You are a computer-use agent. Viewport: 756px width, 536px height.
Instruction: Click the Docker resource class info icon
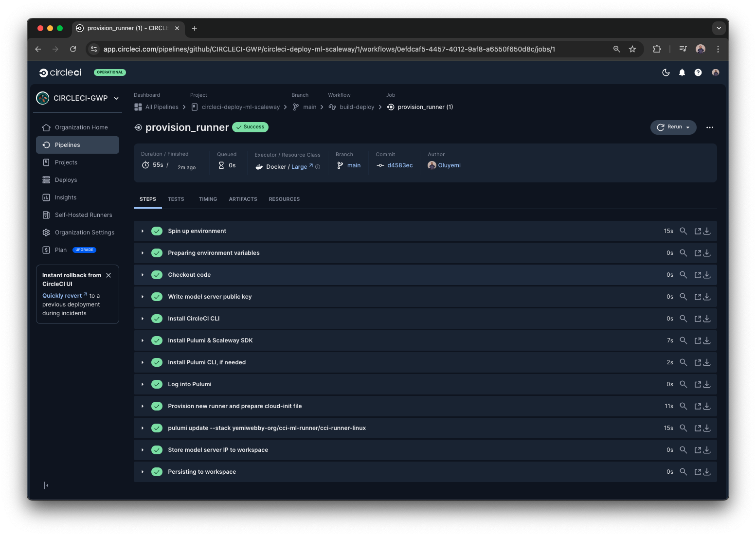coord(318,167)
